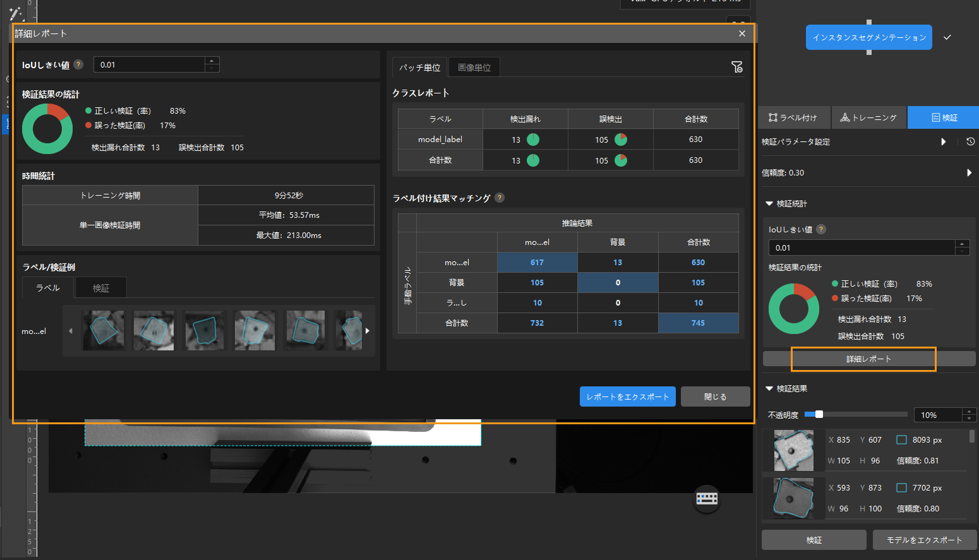Open the detailed report button
979x560 pixels.
pos(869,359)
